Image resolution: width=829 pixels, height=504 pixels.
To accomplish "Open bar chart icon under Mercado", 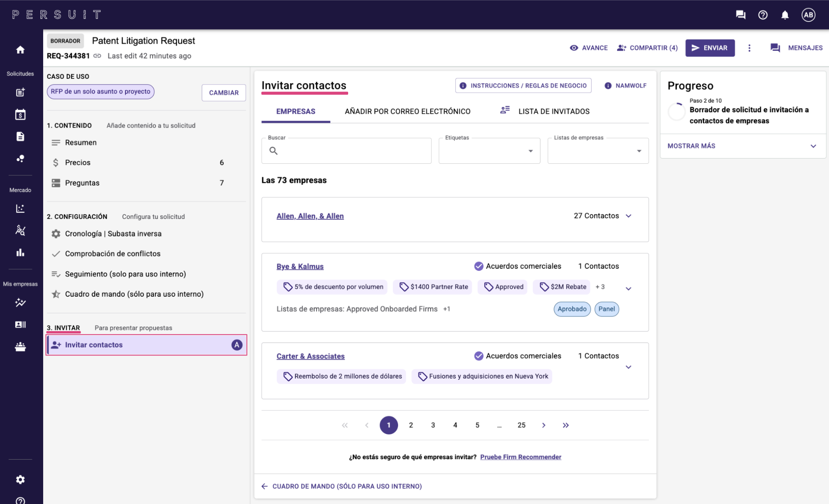I will (20, 252).
